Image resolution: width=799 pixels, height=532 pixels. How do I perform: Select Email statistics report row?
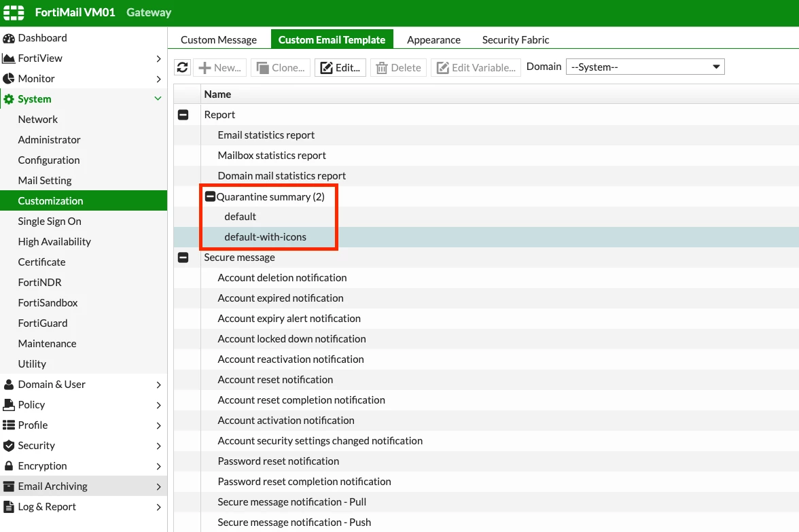click(486, 135)
